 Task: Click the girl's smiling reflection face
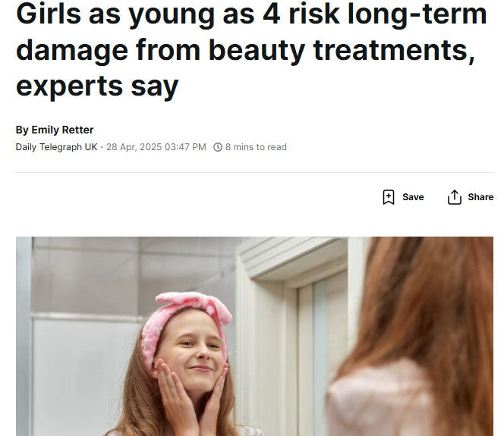click(194, 352)
